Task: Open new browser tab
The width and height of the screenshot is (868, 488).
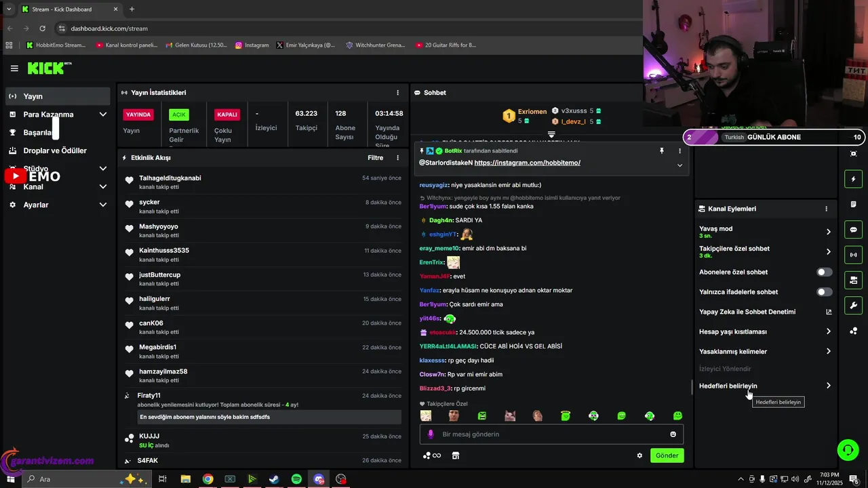Action: (132, 9)
